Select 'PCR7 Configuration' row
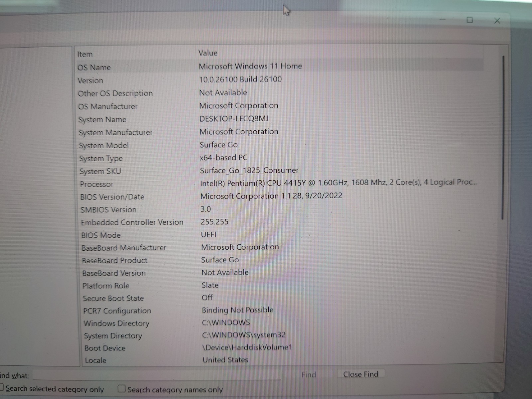The height and width of the screenshot is (399, 532). click(x=280, y=310)
